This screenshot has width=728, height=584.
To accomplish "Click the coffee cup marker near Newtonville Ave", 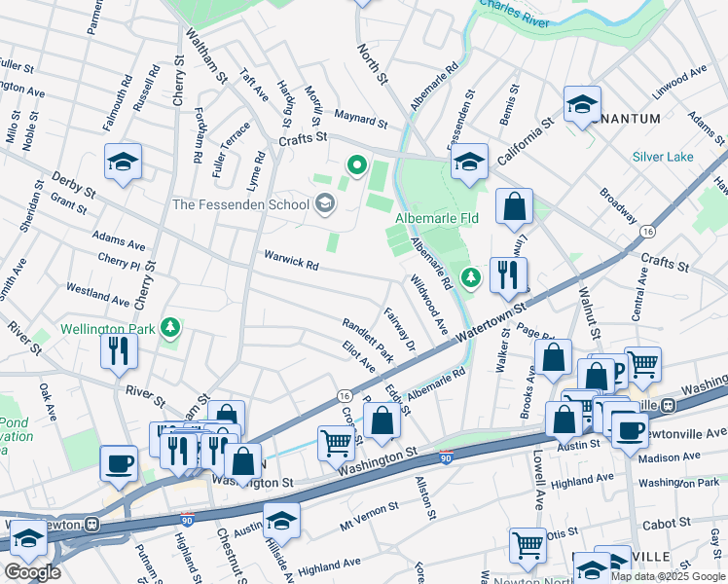I will [x=629, y=428].
